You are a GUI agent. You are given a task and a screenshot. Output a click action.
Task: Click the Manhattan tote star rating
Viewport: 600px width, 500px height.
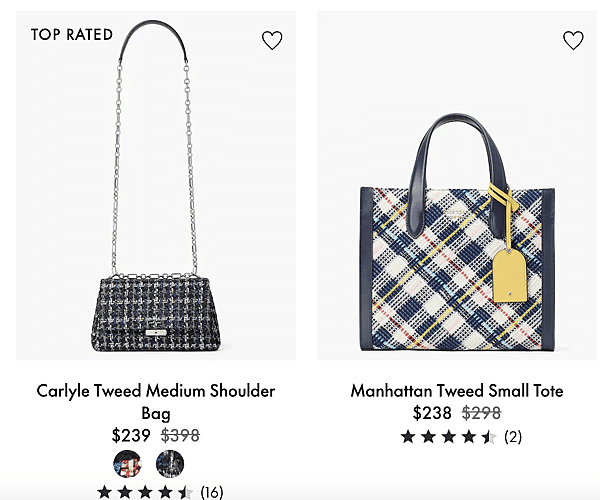click(x=449, y=436)
